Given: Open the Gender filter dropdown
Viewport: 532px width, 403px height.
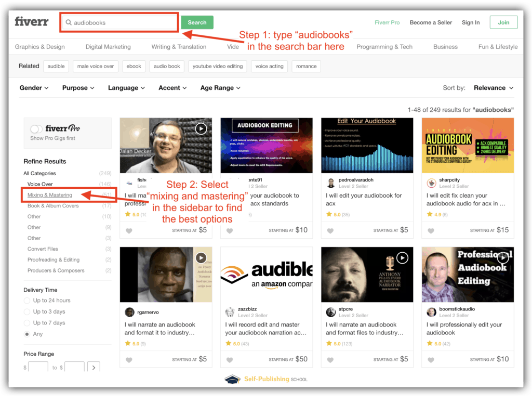Looking at the screenshot, I should coord(34,87).
